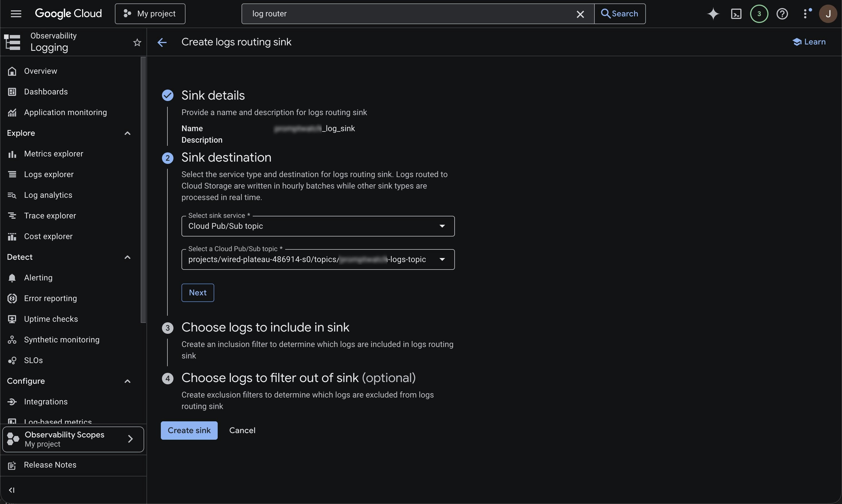Screen dimensions: 842x504
Task: Click the Create sink button
Action: point(189,430)
